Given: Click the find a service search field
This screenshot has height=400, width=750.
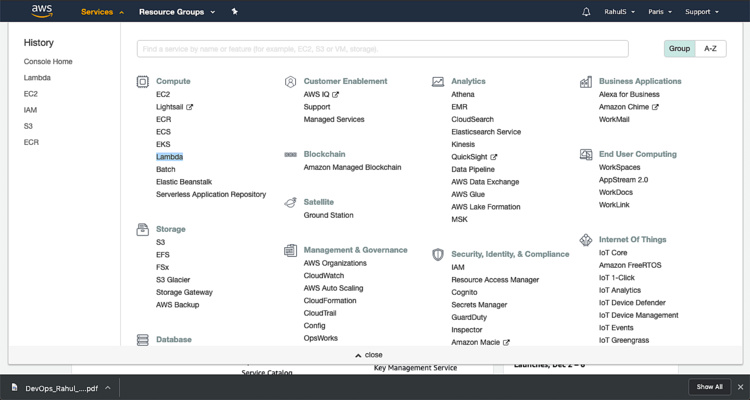Looking at the screenshot, I should [x=382, y=48].
